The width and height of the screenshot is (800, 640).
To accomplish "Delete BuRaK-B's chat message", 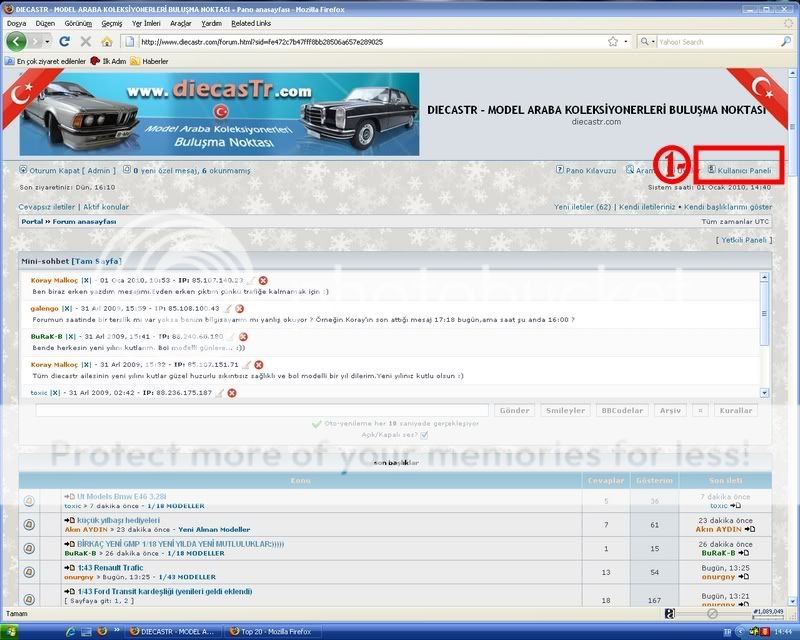I will [243, 337].
